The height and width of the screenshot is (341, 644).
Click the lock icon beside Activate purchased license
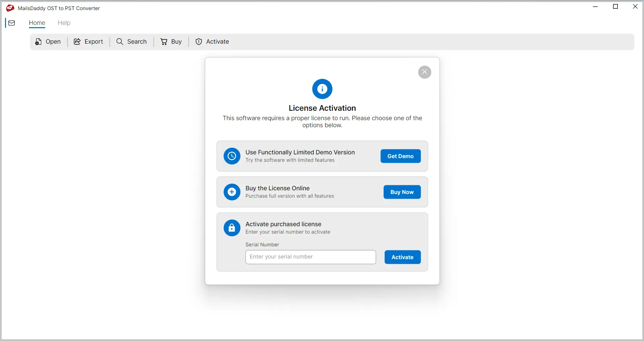pyautogui.click(x=232, y=228)
